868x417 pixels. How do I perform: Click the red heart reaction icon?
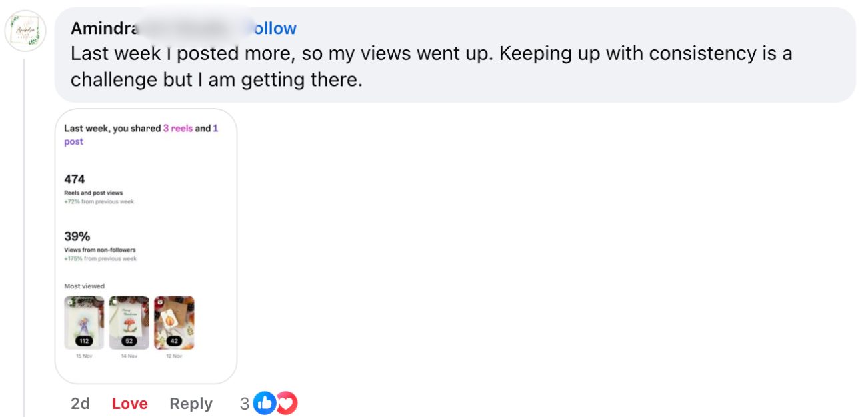[287, 403]
